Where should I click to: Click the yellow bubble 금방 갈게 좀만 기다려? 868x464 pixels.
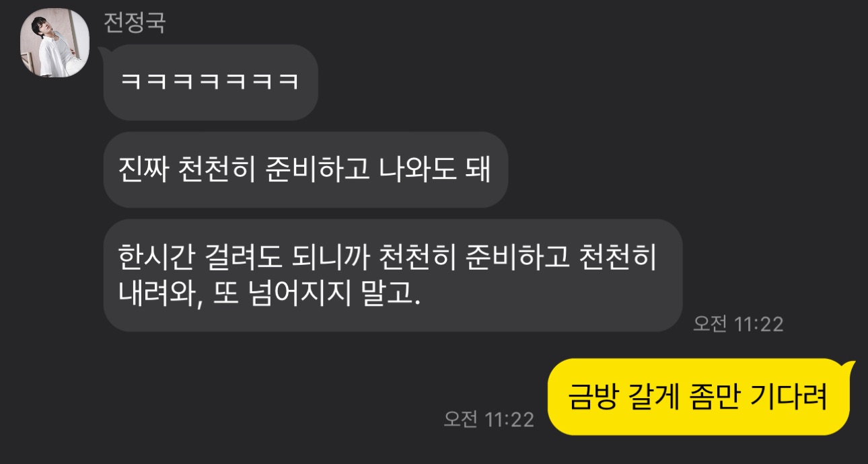(x=698, y=397)
